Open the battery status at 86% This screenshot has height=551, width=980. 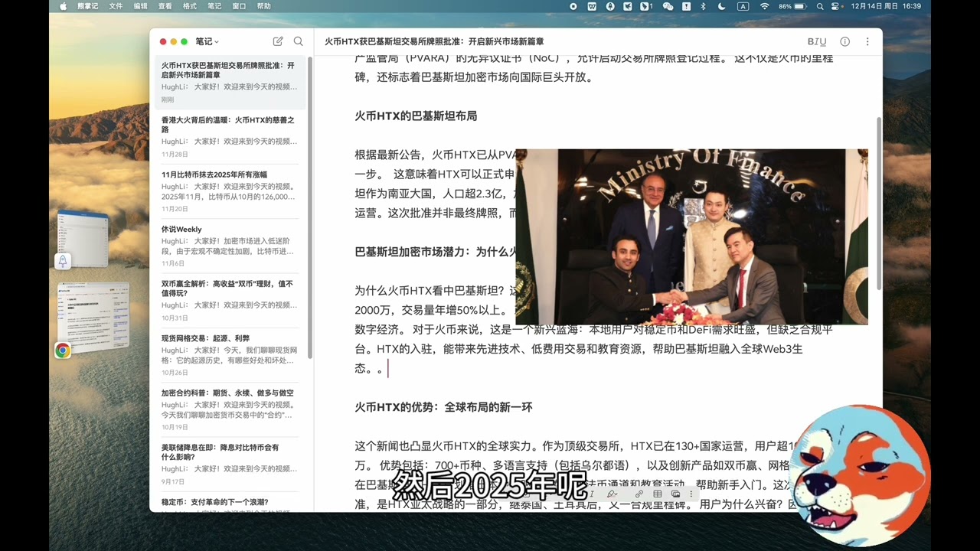pos(792,6)
